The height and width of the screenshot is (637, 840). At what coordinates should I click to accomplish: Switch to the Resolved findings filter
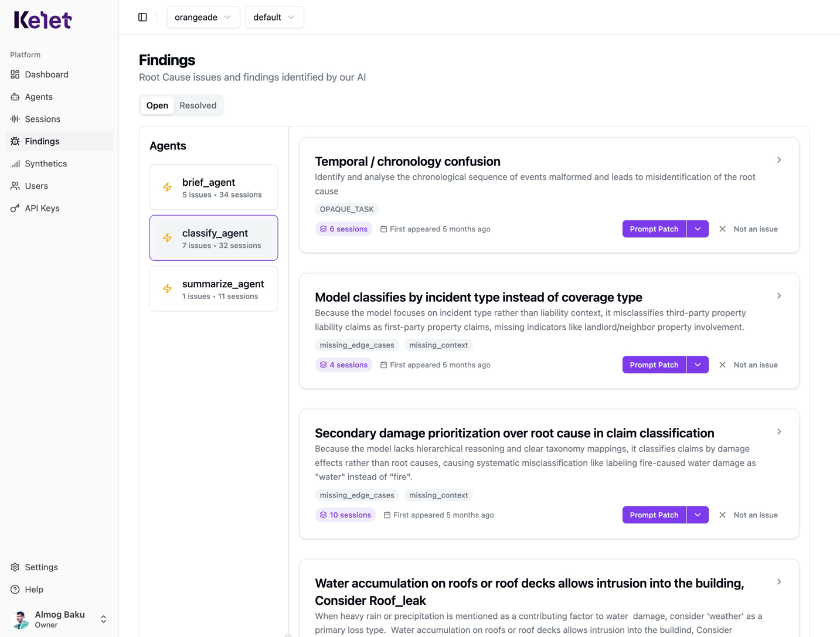198,105
